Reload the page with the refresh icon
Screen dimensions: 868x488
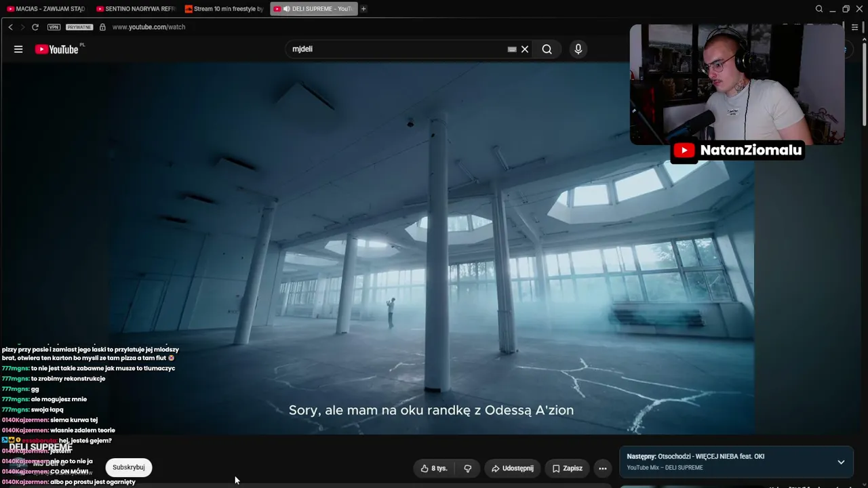pos(35,27)
